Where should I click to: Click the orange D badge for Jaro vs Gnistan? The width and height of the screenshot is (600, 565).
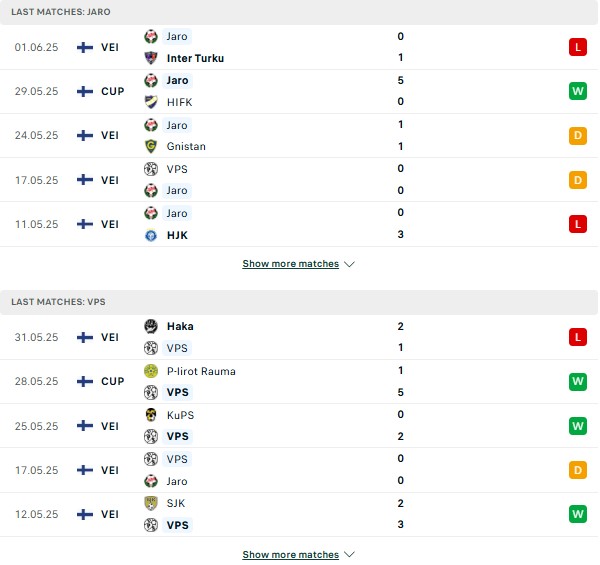coord(578,135)
